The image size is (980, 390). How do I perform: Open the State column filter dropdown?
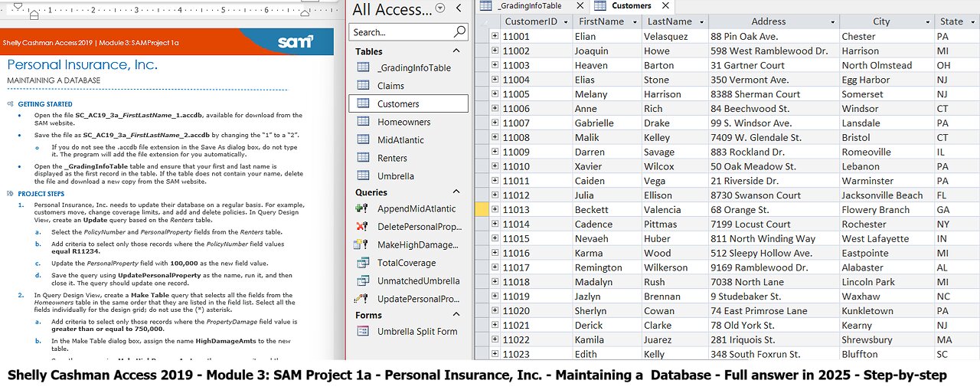[972, 21]
